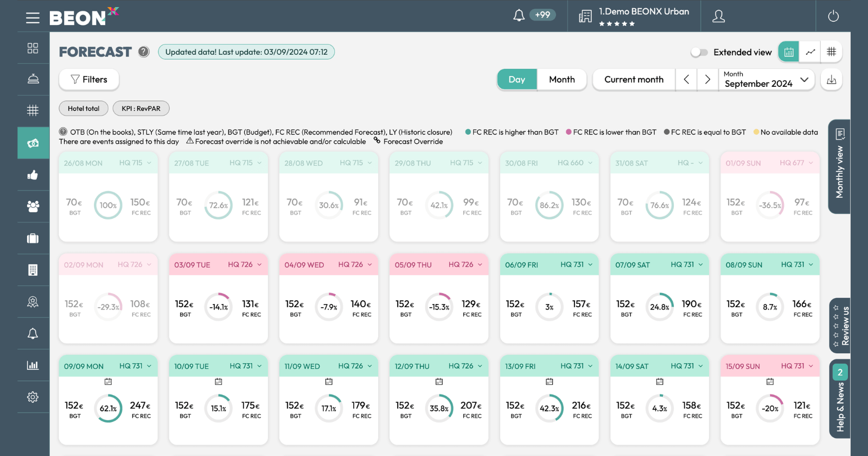Click the notifications bell in header
The image size is (868, 456).
pyautogui.click(x=519, y=15)
